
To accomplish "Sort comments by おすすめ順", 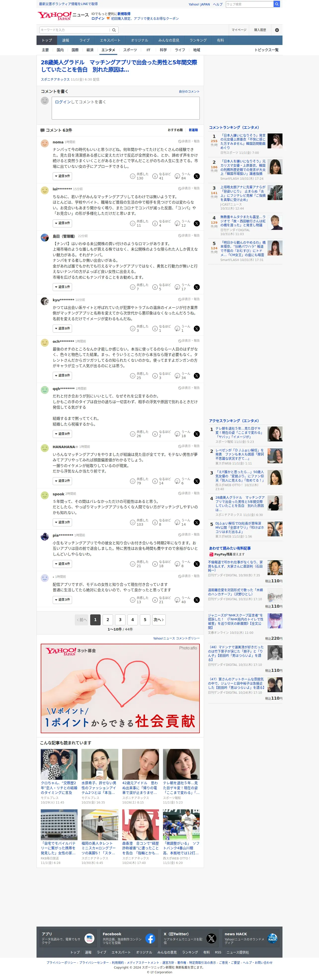I will [x=175, y=130].
